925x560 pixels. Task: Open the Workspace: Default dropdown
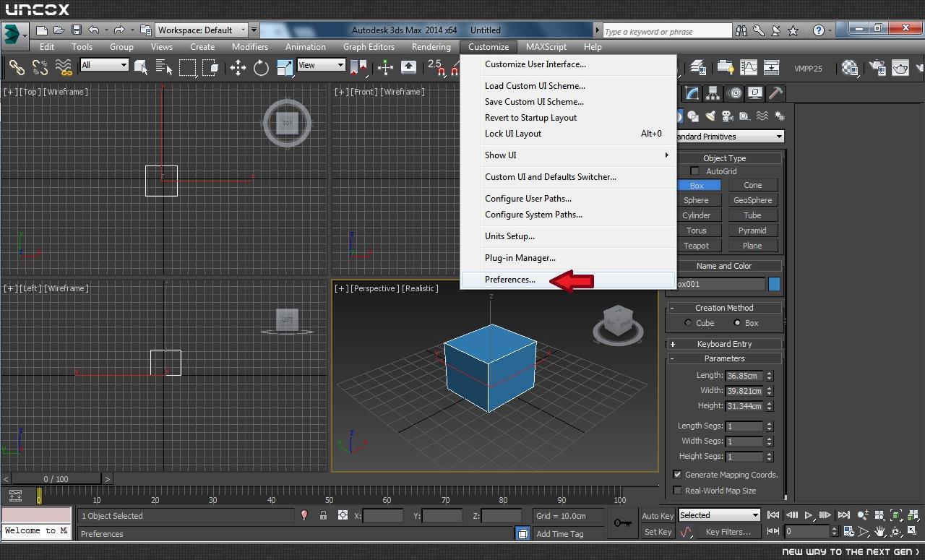pos(202,30)
